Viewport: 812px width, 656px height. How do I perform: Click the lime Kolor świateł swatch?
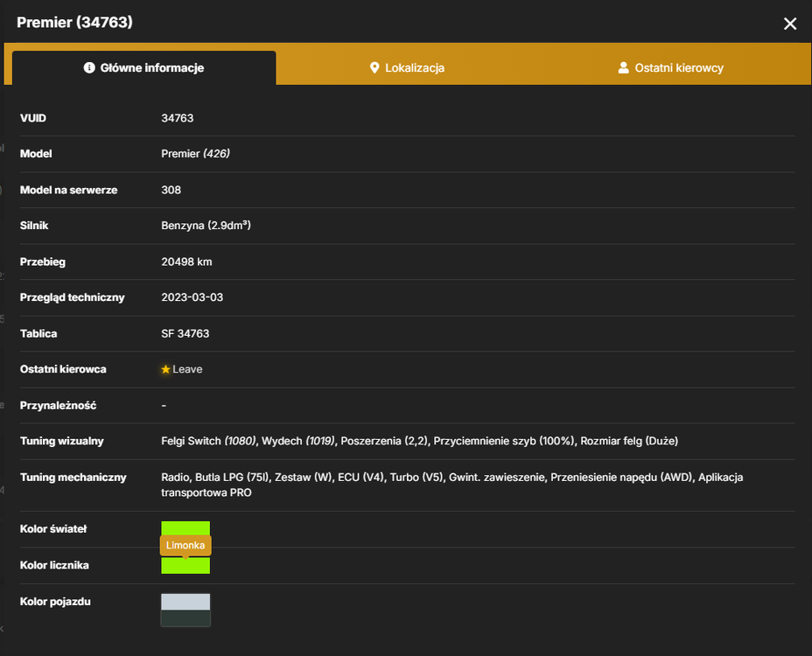[185, 528]
